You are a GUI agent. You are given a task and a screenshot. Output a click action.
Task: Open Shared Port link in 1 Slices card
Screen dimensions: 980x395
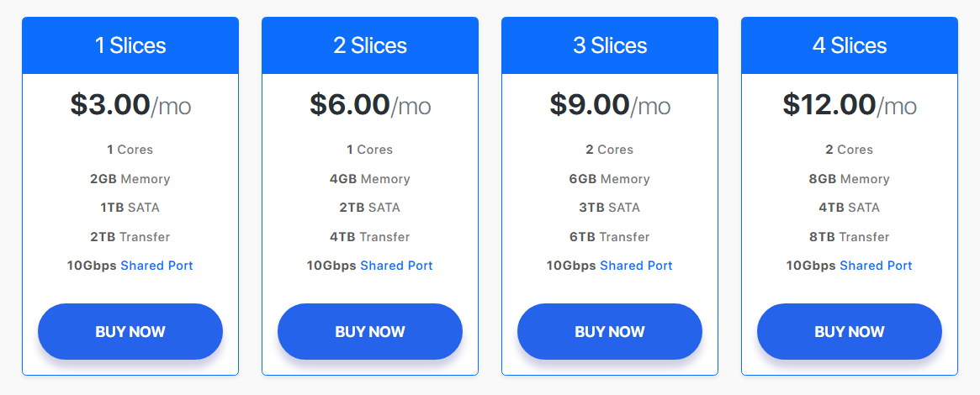point(156,266)
